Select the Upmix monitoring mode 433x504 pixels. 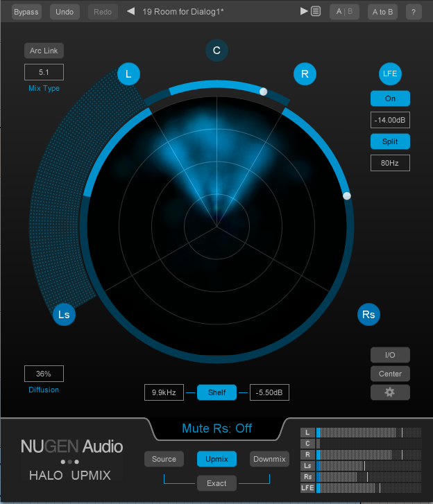[x=216, y=459]
